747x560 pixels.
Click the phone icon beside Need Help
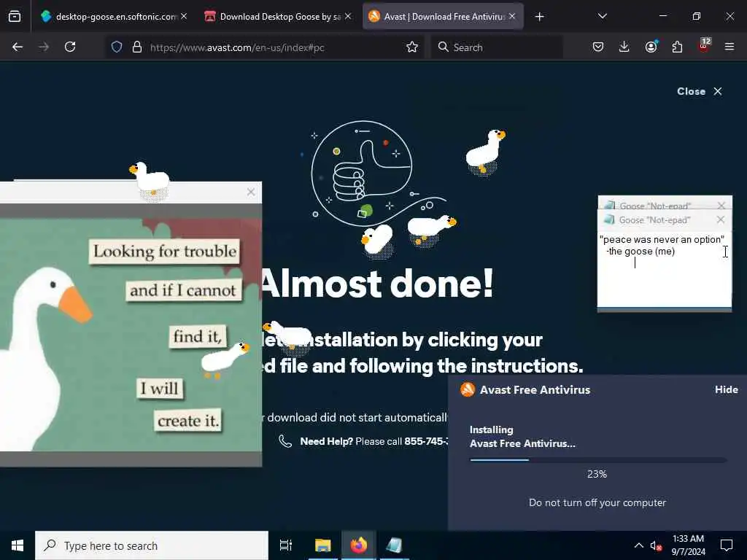pos(285,441)
